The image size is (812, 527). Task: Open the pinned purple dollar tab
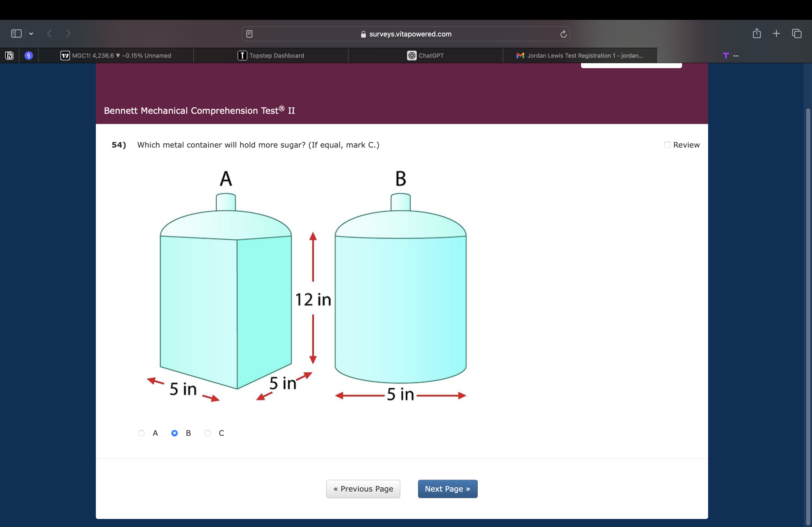point(29,56)
